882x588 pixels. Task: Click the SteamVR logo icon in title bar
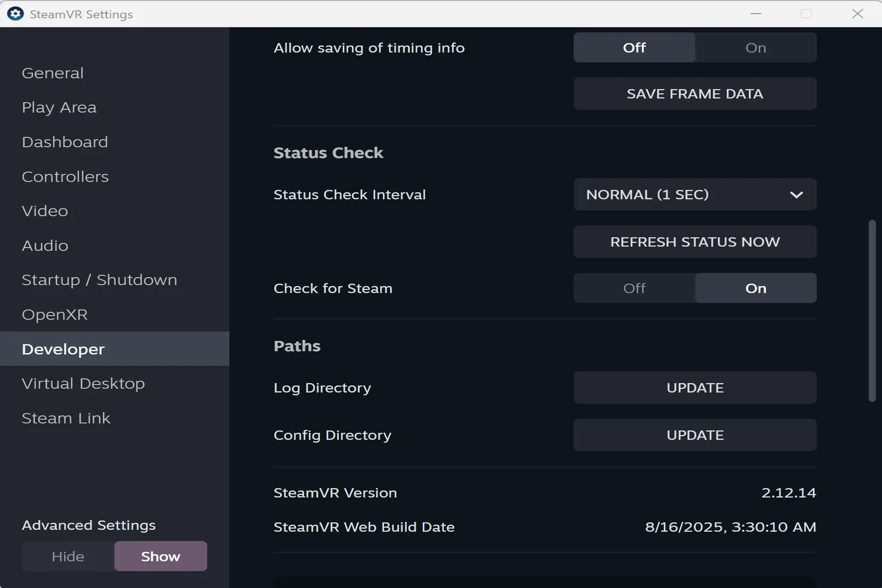(15, 14)
